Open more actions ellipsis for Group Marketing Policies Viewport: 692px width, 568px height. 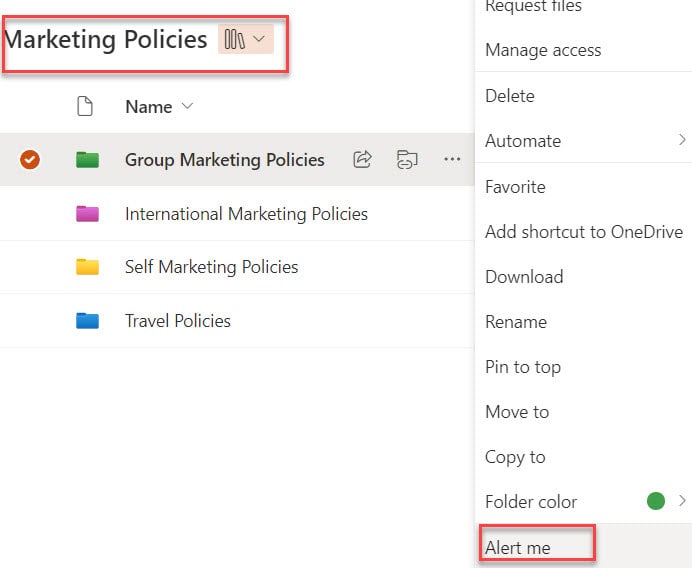[452, 159]
